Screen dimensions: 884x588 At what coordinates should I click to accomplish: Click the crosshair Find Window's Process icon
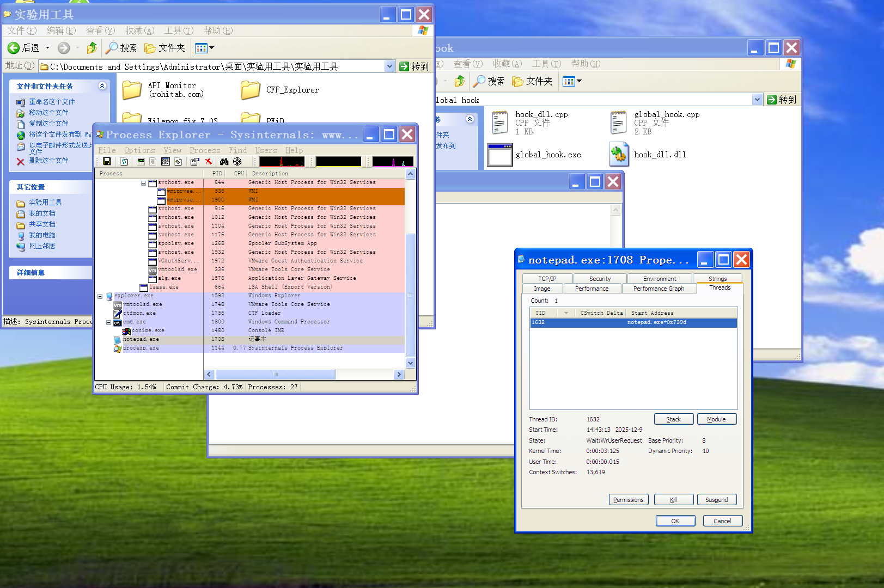point(237,162)
